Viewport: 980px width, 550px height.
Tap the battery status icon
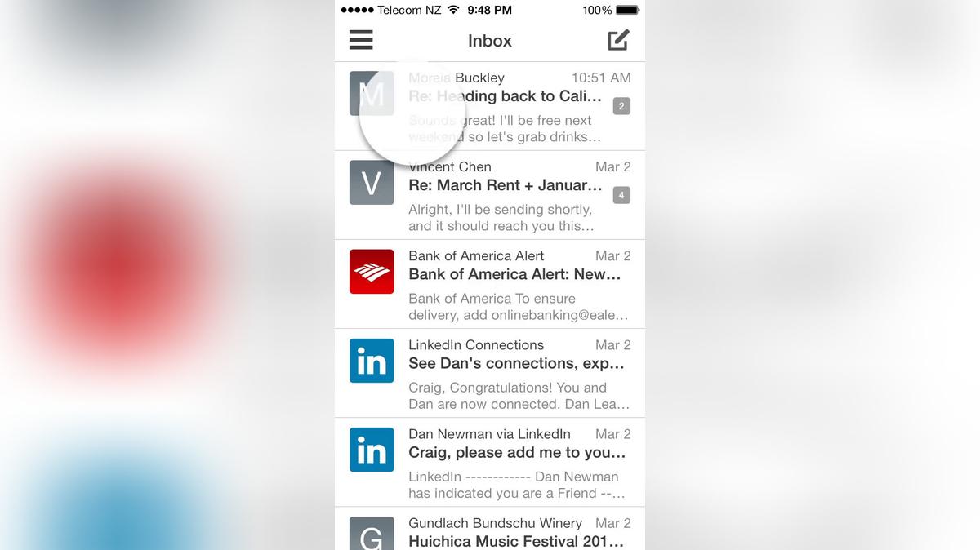[x=627, y=10]
